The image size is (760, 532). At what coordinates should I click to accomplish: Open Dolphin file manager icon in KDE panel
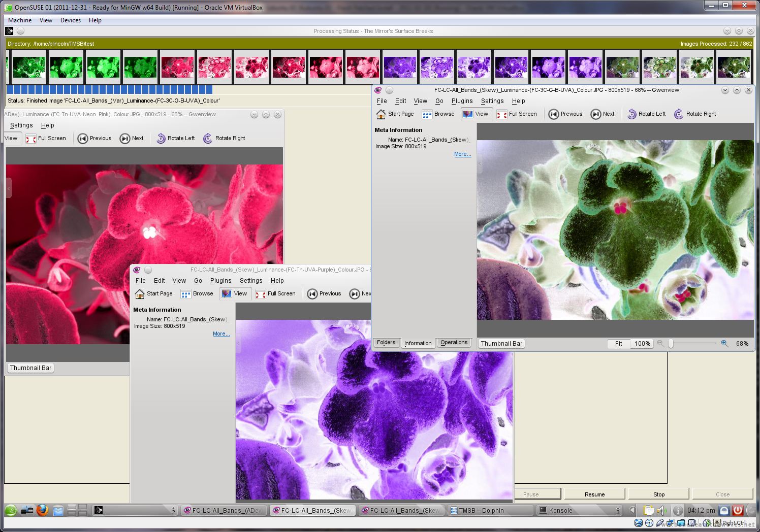58,511
